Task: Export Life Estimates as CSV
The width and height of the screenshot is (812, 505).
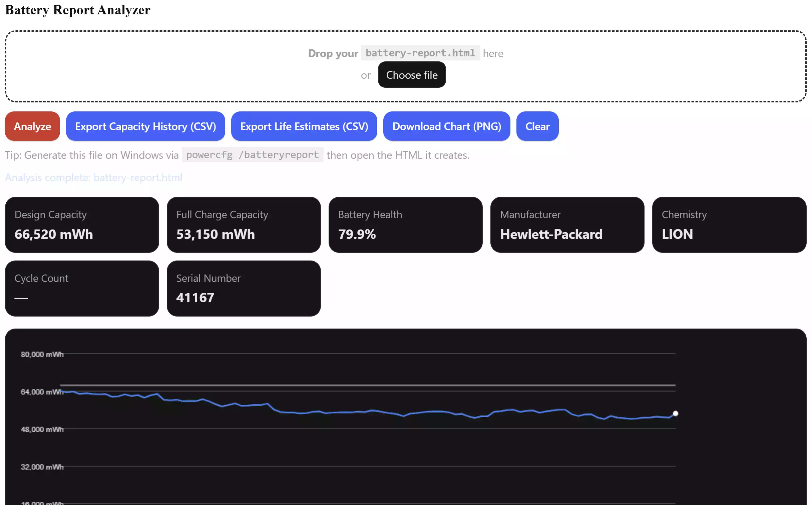Action: 304,126
